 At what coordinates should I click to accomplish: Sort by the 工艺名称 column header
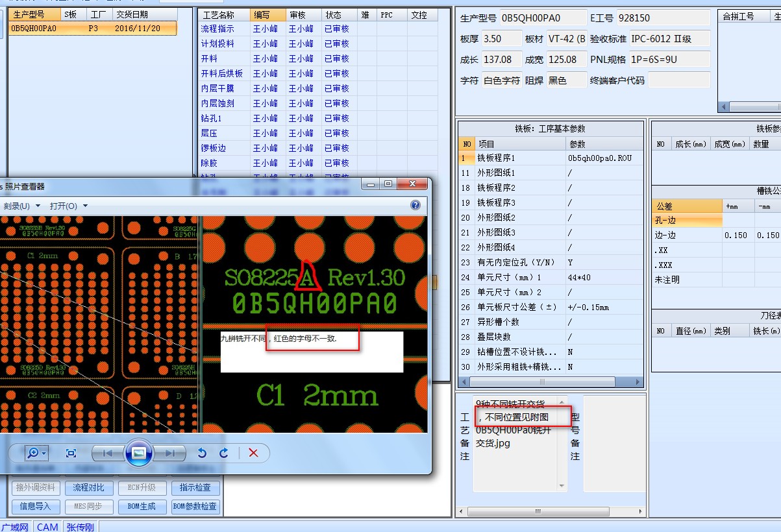click(224, 15)
